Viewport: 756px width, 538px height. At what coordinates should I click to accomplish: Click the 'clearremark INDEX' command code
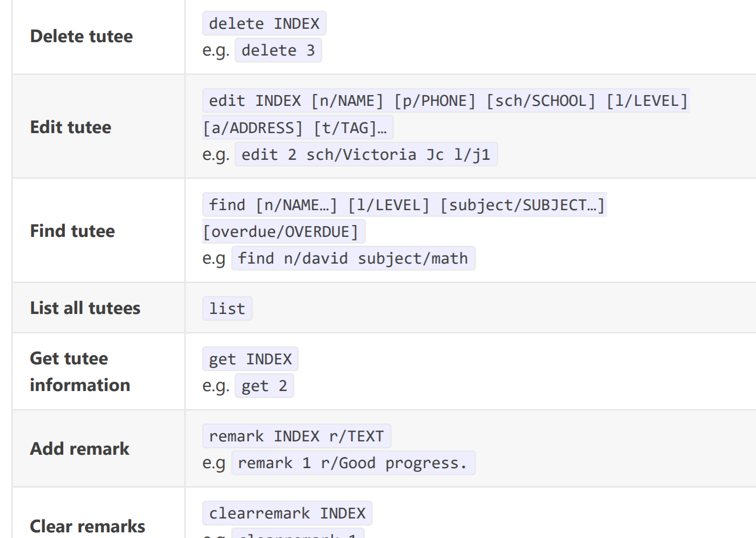point(287,513)
